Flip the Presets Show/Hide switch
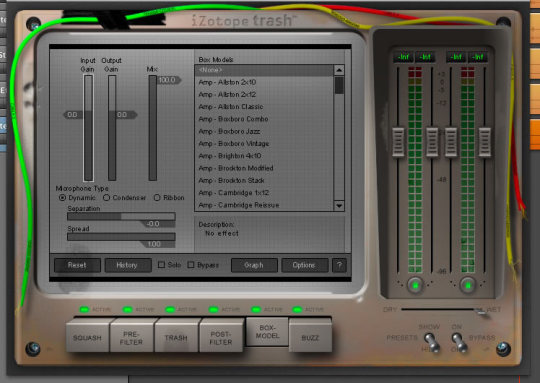Screen dimensions: 540x383 [432, 343]
